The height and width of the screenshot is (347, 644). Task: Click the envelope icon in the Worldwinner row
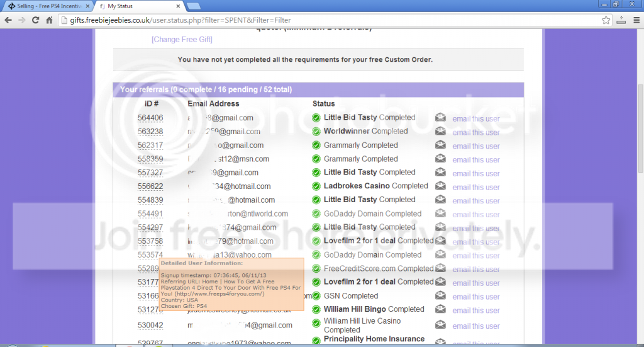coord(440,131)
